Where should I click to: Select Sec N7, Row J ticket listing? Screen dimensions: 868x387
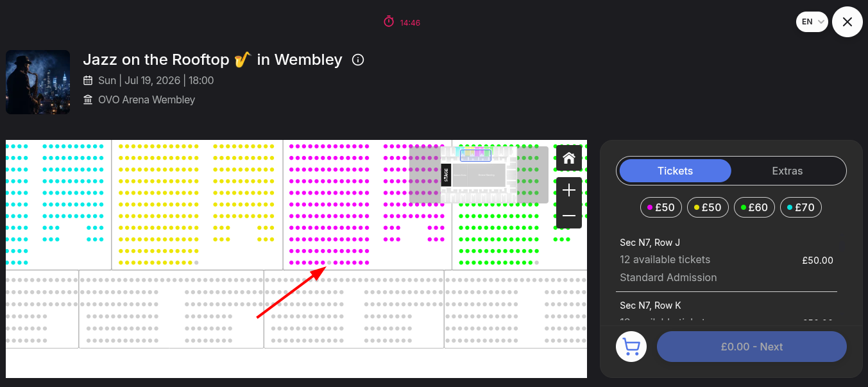point(726,260)
